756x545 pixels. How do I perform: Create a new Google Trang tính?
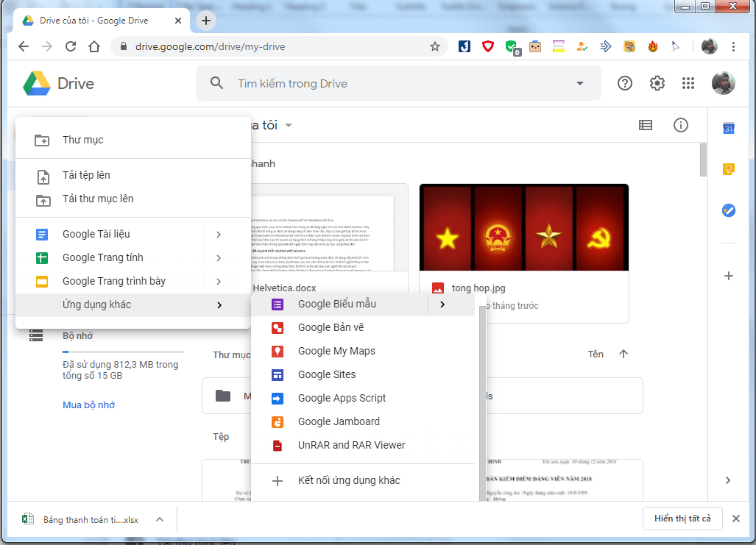tap(110, 258)
